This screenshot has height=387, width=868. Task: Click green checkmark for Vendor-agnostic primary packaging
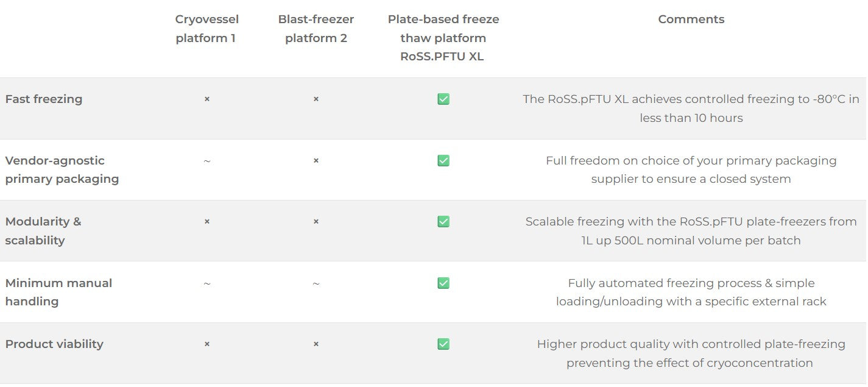click(443, 161)
